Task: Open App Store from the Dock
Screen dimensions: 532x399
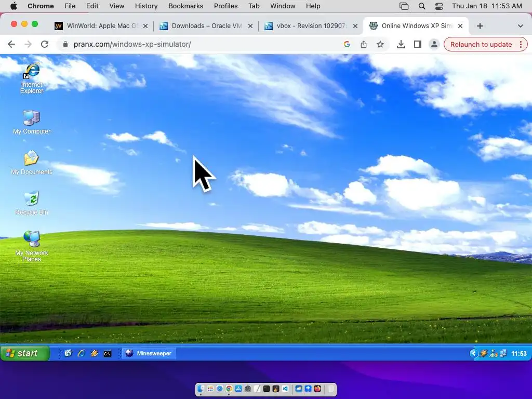Action: (238, 389)
